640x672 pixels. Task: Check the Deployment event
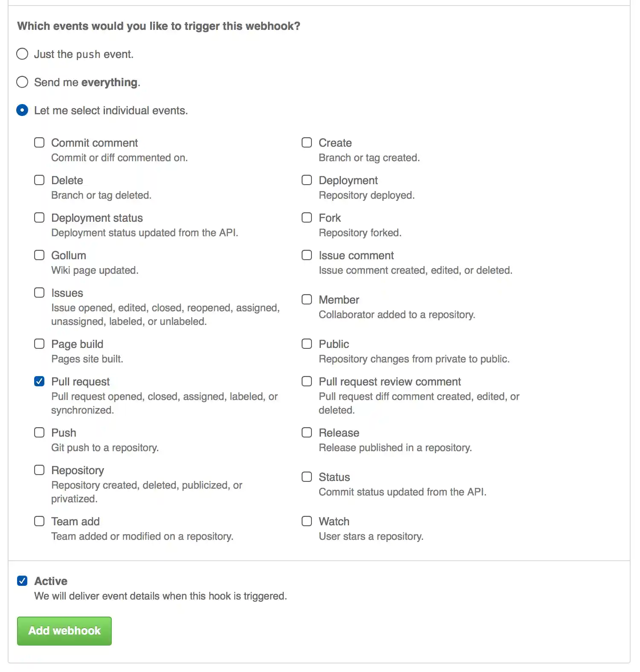pyautogui.click(x=307, y=180)
